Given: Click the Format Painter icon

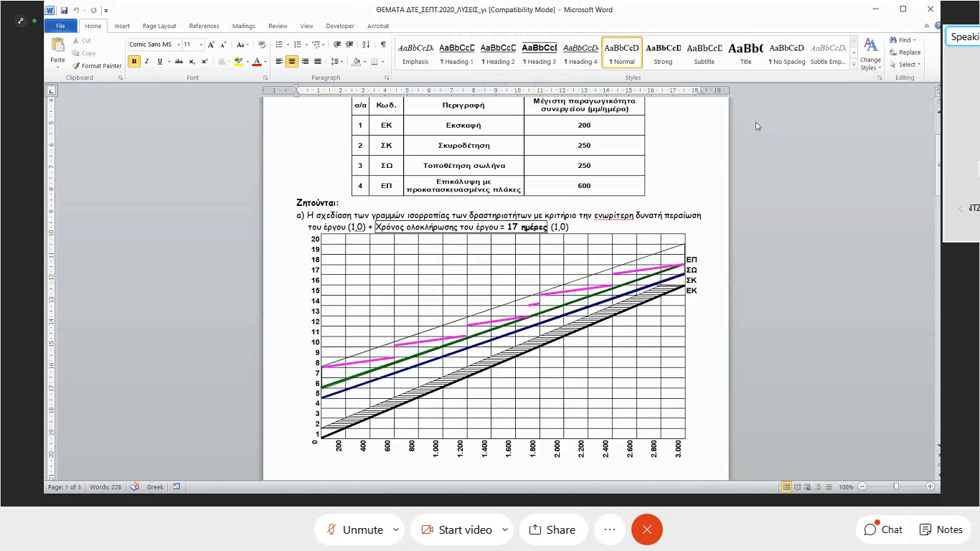Looking at the screenshot, I should coord(76,66).
